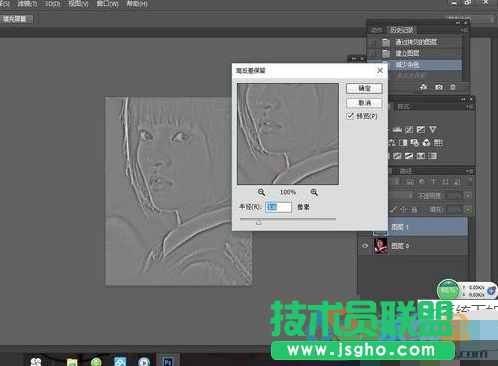This screenshot has height=366, width=498.
Task: Open the layer blend mode dropdown
Action: point(401,195)
